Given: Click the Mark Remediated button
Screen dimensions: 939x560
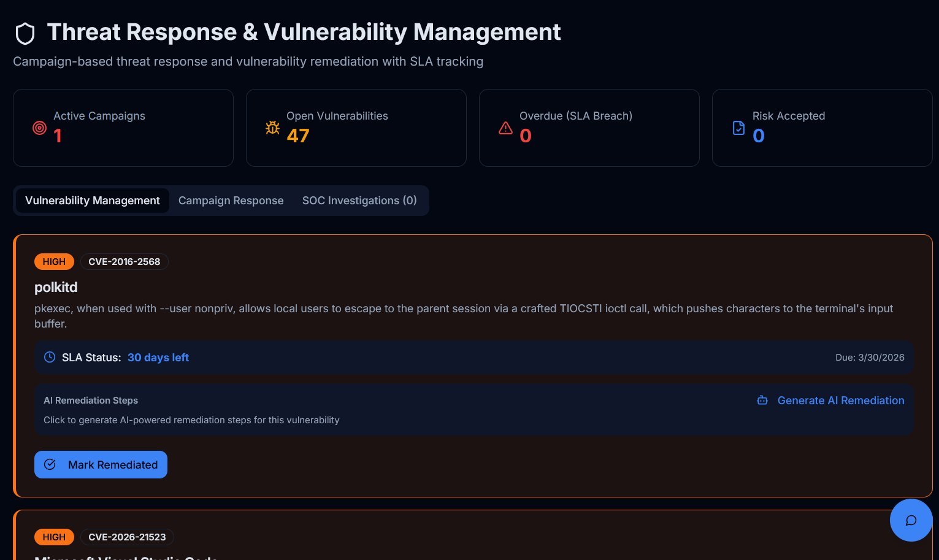Looking at the screenshot, I should coord(101,464).
